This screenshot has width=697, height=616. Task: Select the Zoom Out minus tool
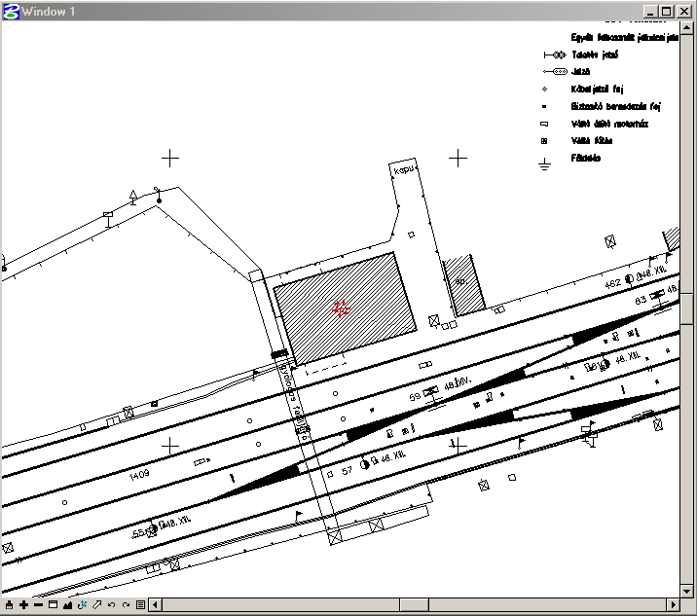pyautogui.click(x=38, y=605)
